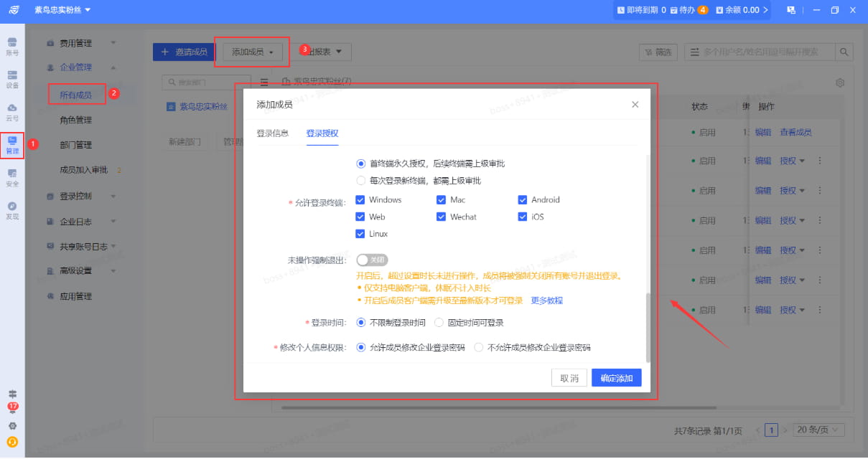Click the 确定添加 button
Image resolution: width=868 pixels, height=459 pixels.
[x=616, y=377]
